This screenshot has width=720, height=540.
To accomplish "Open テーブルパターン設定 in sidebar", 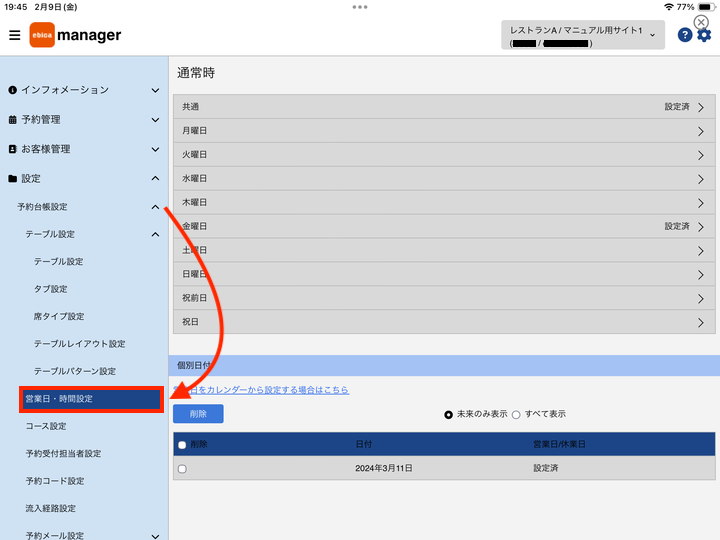I will click(75, 371).
